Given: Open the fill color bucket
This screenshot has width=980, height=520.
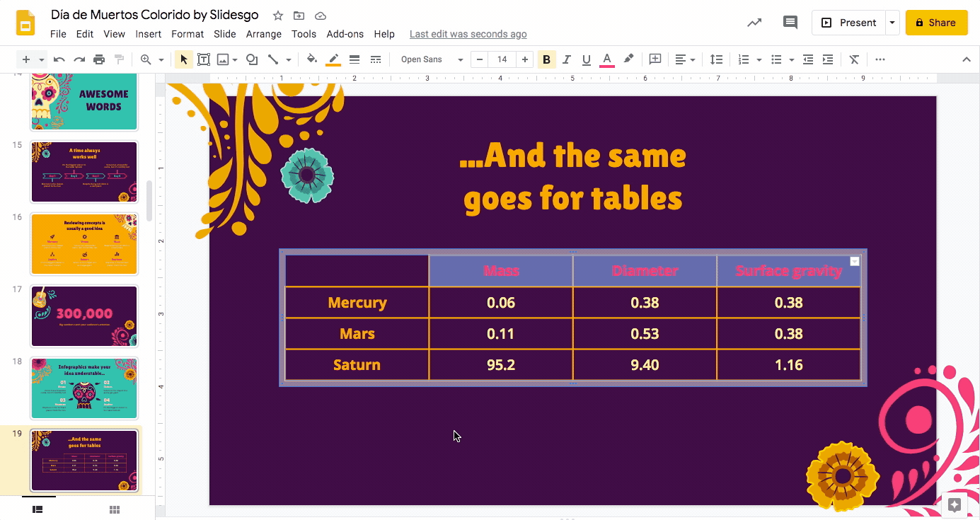Looking at the screenshot, I should [x=312, y=59].
